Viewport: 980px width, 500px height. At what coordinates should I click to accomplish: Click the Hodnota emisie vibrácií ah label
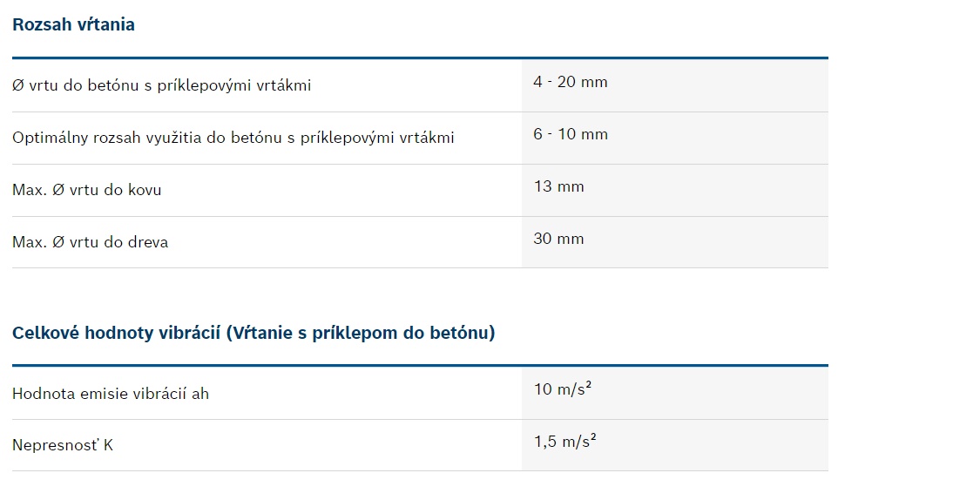tap(111, 394)
